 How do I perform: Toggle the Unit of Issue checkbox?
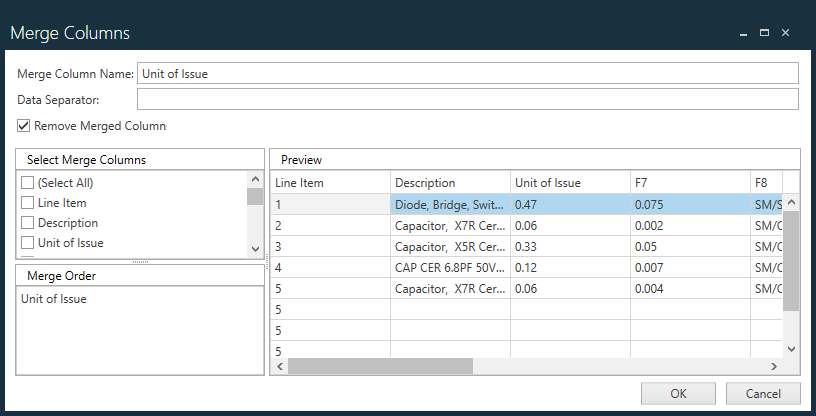(x=28, y=243)
